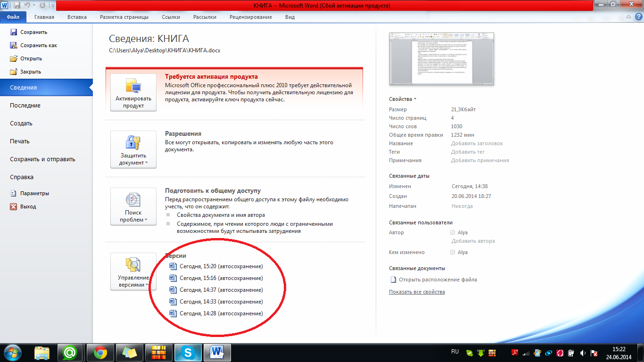Viewport: 644px width, 362px height.
Task: Click the power plug tray icon
Action: click(x=571, y=353)
